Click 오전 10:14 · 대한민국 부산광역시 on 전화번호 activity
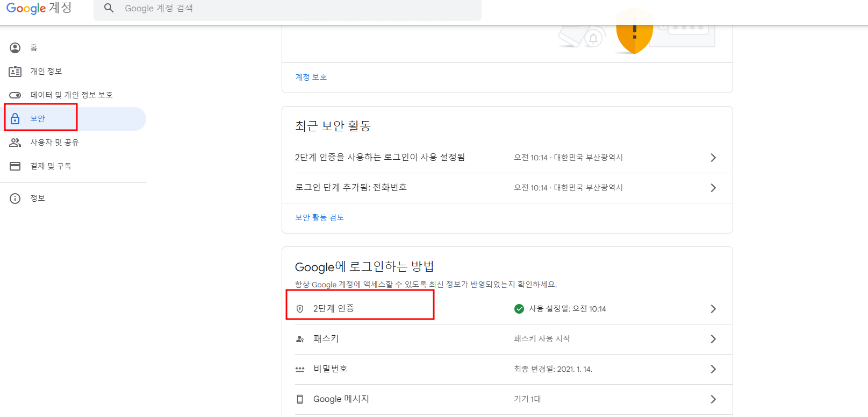The height and width of the screenshot is (417, 868). pos(568,188)
